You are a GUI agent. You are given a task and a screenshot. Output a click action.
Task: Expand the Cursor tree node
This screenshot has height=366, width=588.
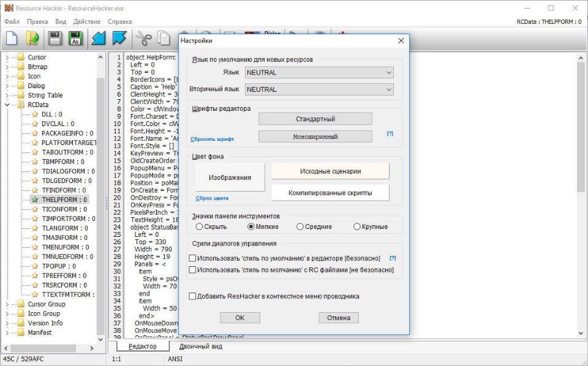[7, 58]
